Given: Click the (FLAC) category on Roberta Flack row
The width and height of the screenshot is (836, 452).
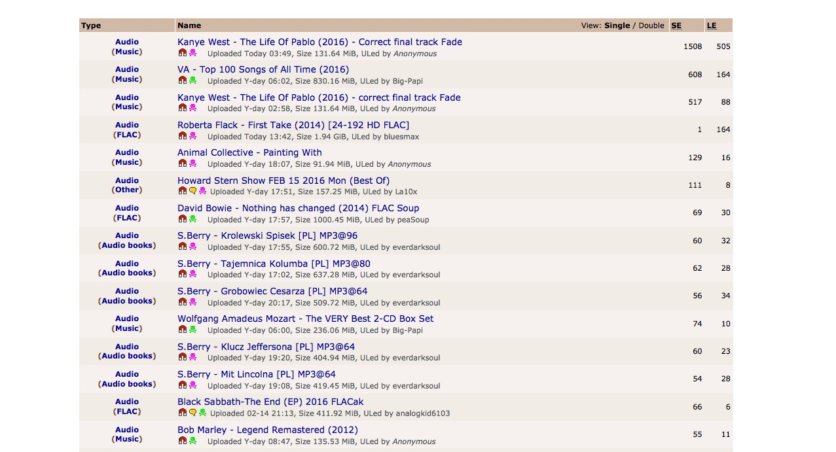Looking at the screenshot, I should (x=127, y=134).
